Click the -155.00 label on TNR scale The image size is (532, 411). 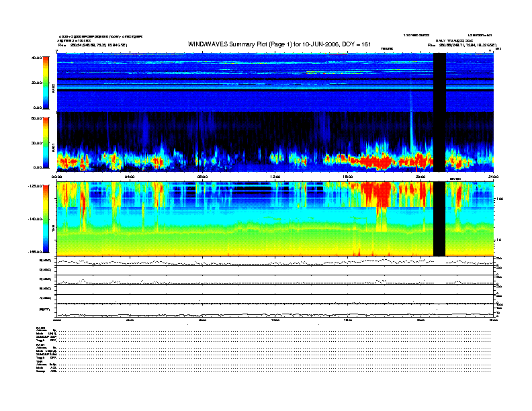(35, 252)
